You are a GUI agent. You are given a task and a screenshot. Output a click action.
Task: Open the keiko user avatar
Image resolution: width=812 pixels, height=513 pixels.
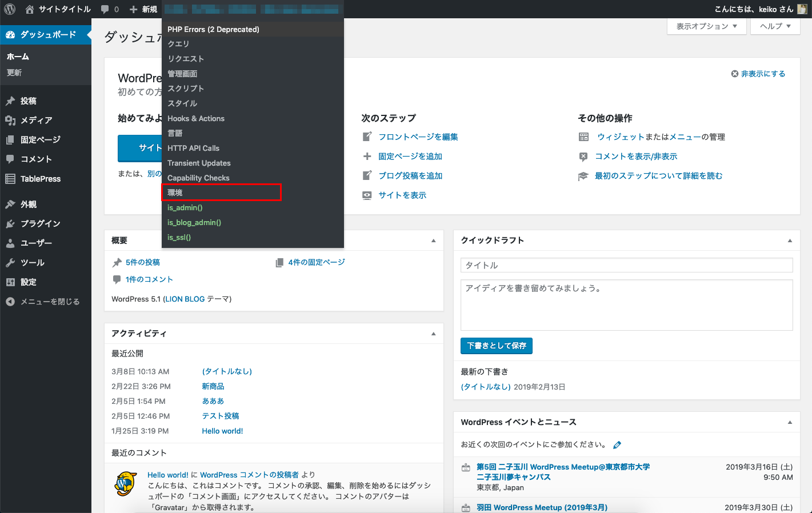point(802,9)
